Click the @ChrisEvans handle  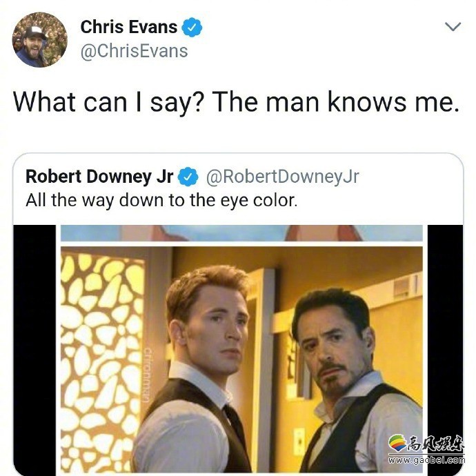(x=135, y=50)
